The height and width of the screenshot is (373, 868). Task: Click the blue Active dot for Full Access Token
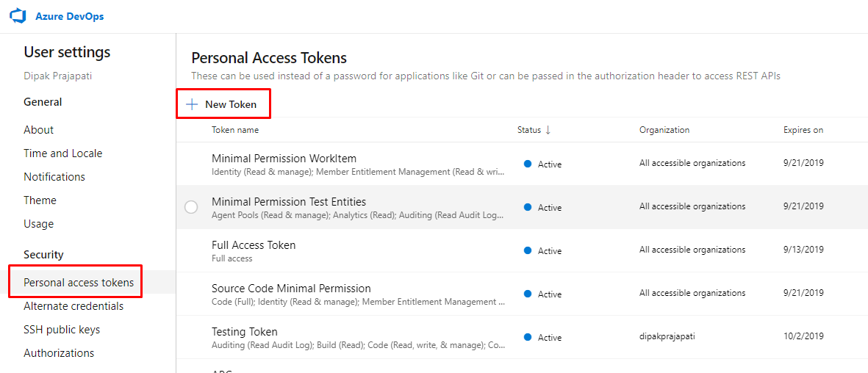pos(528,250)
